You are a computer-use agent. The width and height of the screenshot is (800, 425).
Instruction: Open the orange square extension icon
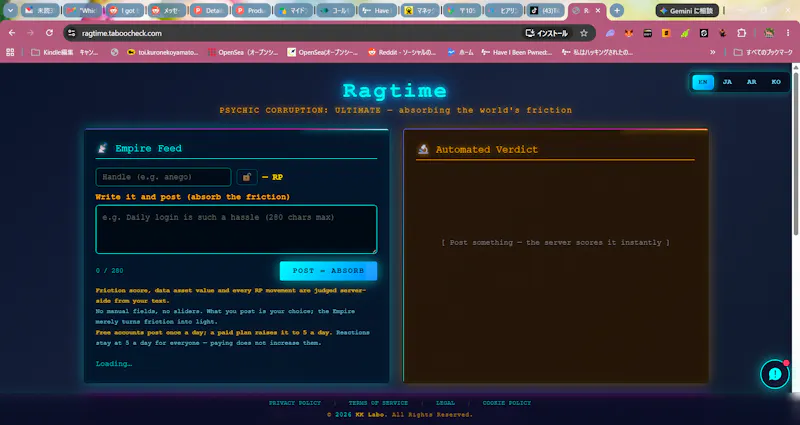pyautogui.click(x=666, y=33)
